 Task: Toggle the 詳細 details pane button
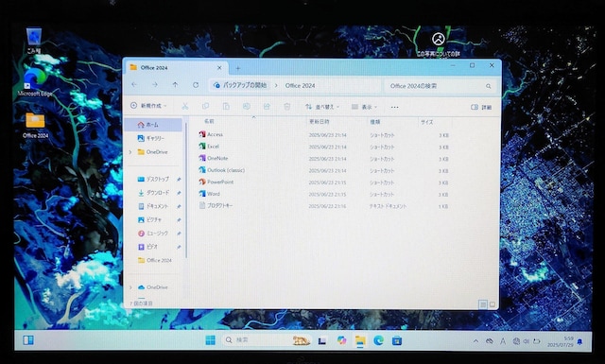481,107
